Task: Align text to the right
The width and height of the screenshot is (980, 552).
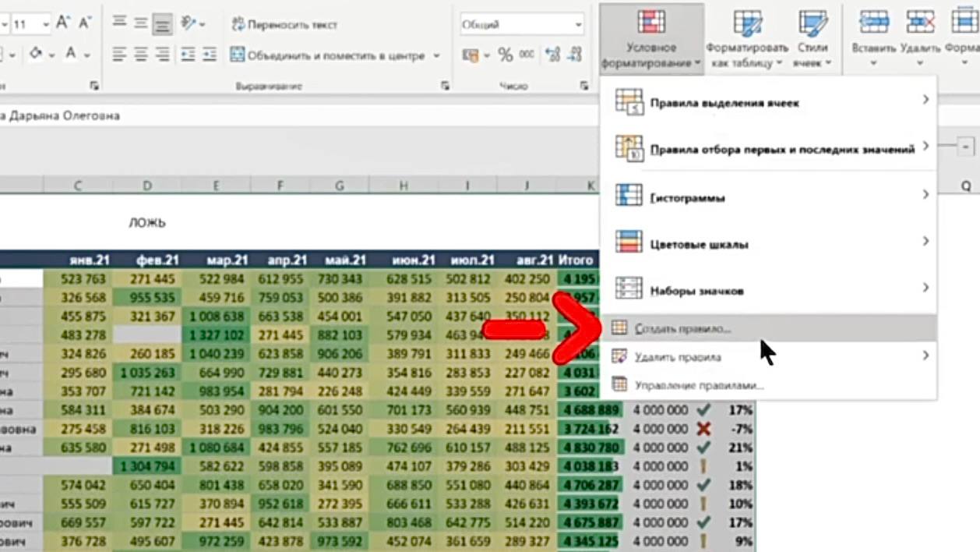Action: coord(163,55)
